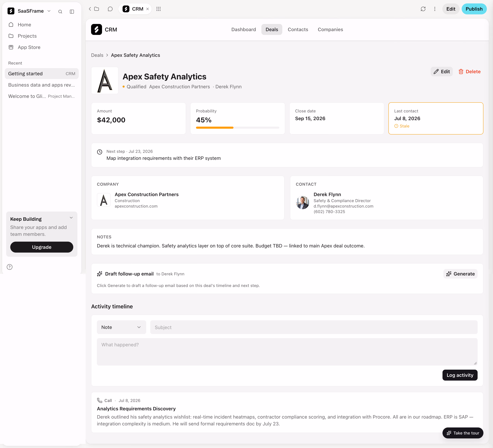Screen dimensions: 493x448
Task: Click the Publish button
Action: click(474, 9)
